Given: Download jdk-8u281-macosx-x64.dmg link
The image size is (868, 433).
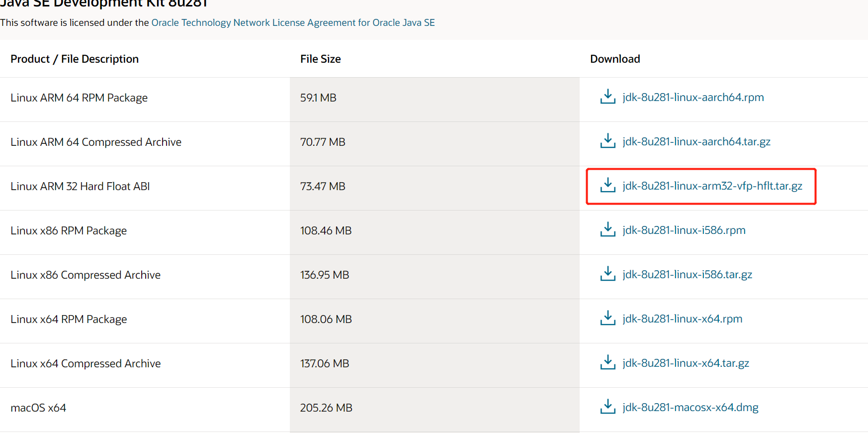Looking at the screenshot, I should (691, 407).
